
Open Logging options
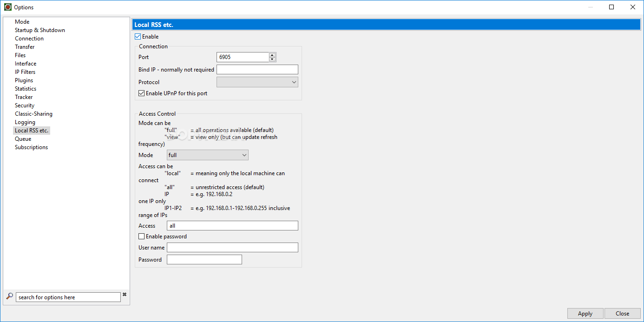25,122
